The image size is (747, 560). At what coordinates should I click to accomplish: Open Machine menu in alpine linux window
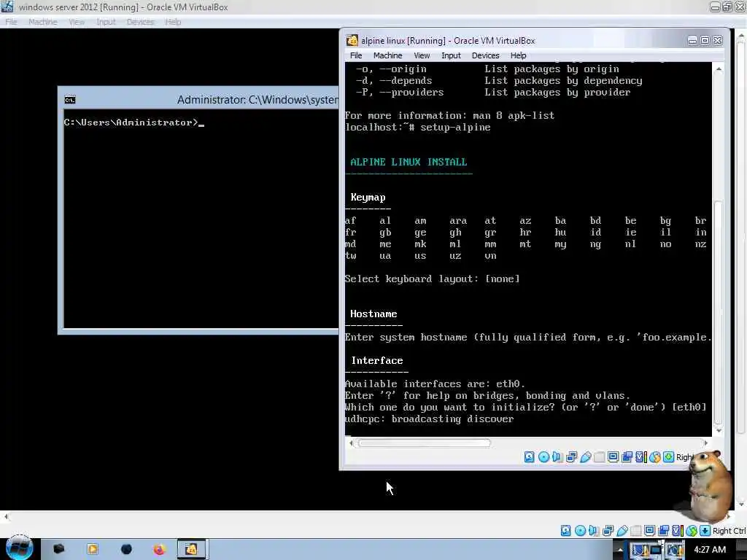coord(387,55)
